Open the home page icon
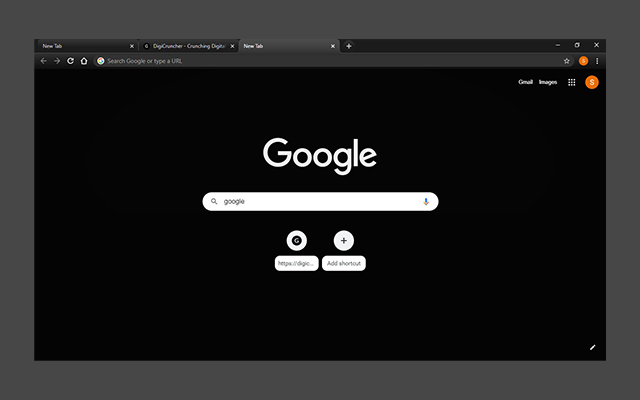 click(84, 61)
